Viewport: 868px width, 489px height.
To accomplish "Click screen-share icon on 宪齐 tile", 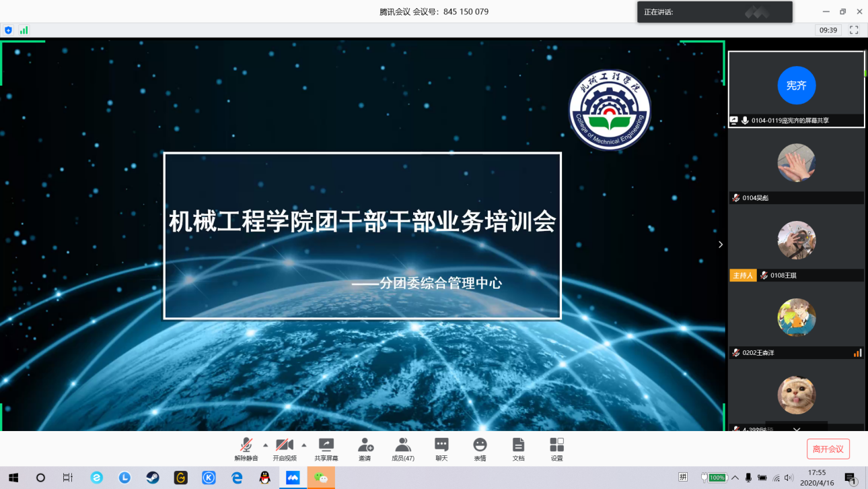I will click(734, 121).
